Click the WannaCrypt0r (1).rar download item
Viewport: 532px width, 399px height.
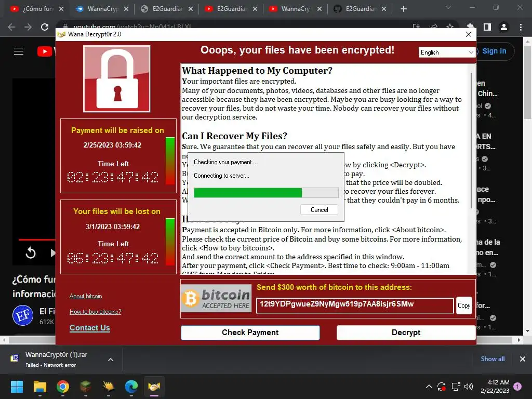pos(56,360)
